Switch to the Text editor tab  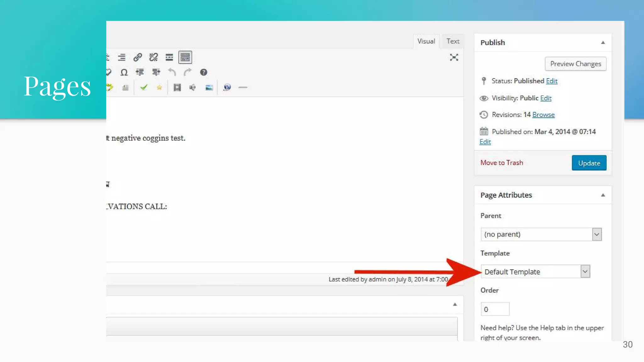453,41
